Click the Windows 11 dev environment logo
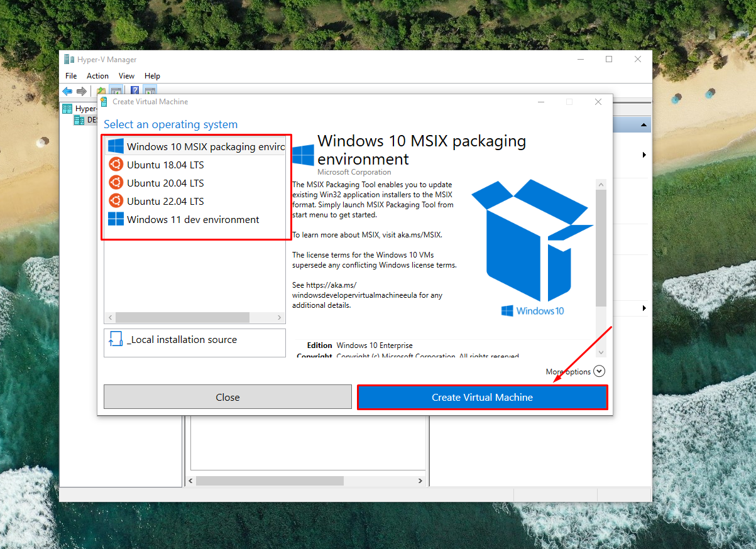 (x=116, y=219)
